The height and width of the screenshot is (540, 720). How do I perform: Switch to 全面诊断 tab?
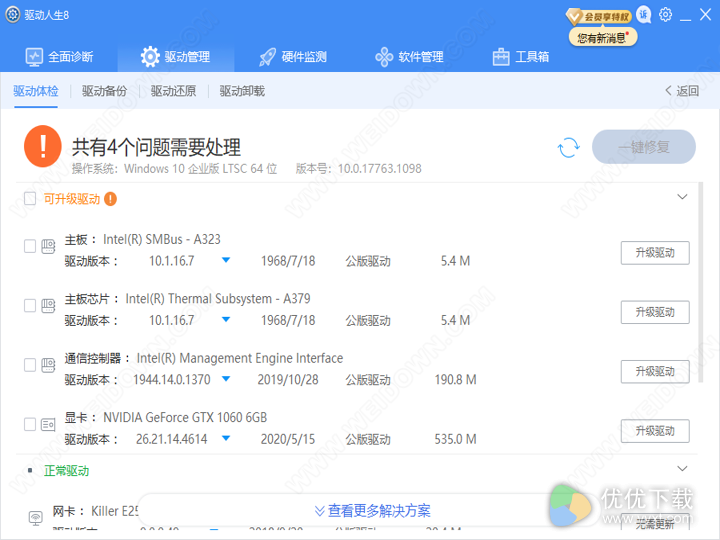tap(59, 57)
